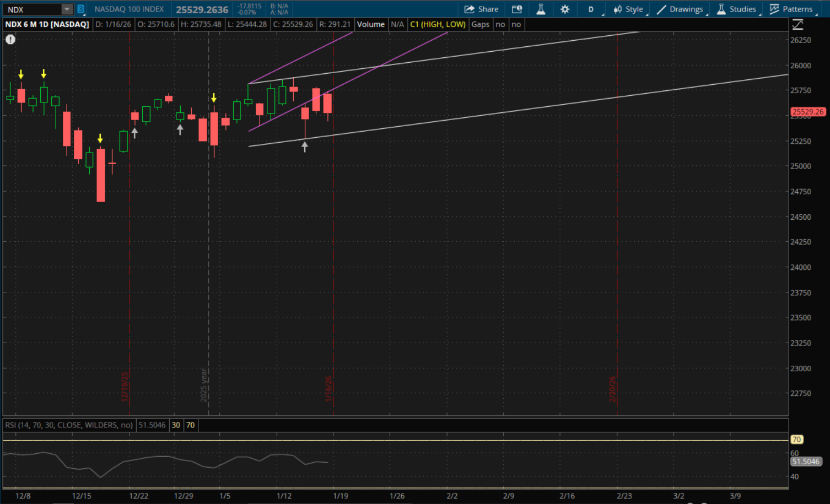
Task: Click the NDX symbol input field
Action: point(32,9)
